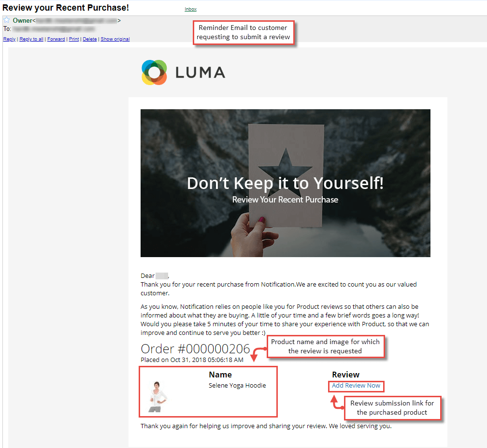Click the Luma colorful logo icon

click(x=154, y=72)
